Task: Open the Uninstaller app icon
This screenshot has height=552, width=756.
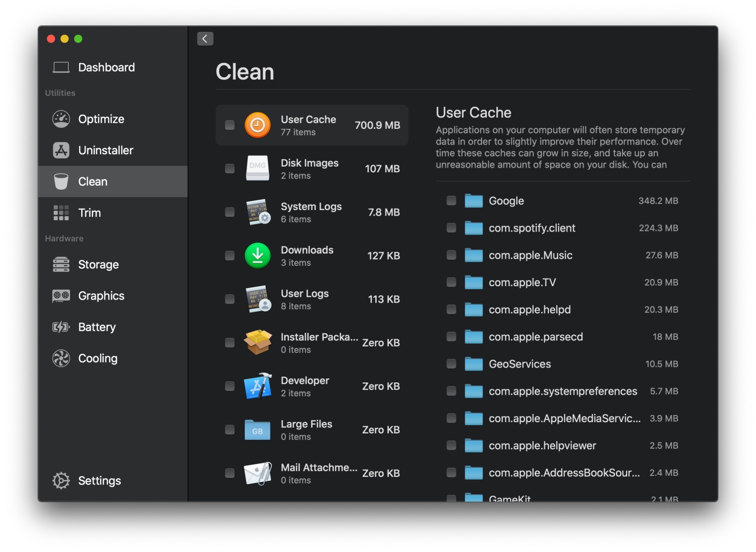Action: pyautogui.click(x=61, y=150)
